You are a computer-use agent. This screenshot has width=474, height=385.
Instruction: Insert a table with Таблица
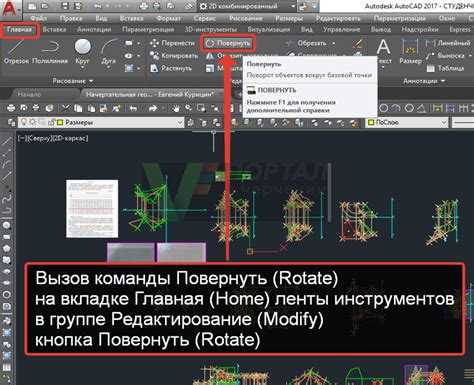(x=445, y=68)
